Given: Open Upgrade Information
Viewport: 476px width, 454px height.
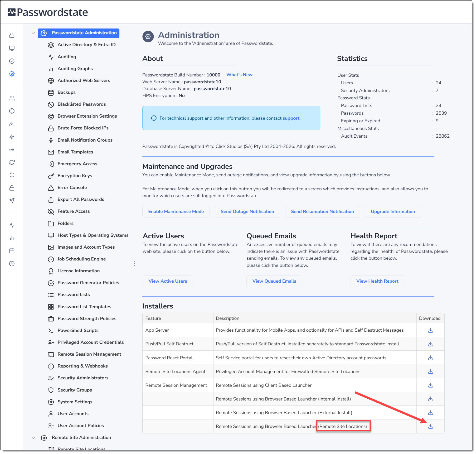Looking at the screenshot, I should [393, 211].
